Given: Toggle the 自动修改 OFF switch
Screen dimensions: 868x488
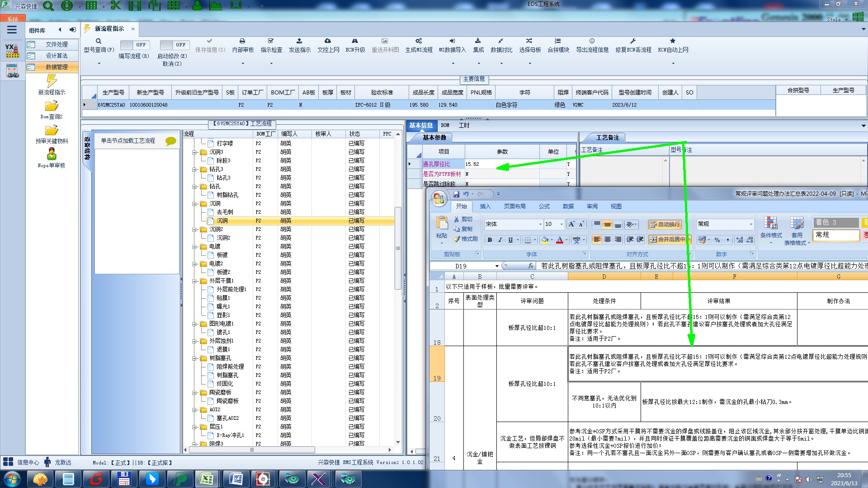Looking at the screenshot, I should [175, 45].
